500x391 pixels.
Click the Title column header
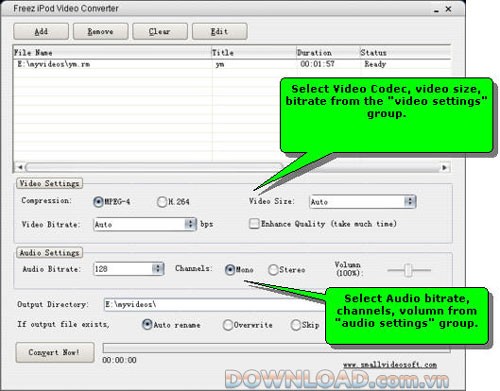254,53
